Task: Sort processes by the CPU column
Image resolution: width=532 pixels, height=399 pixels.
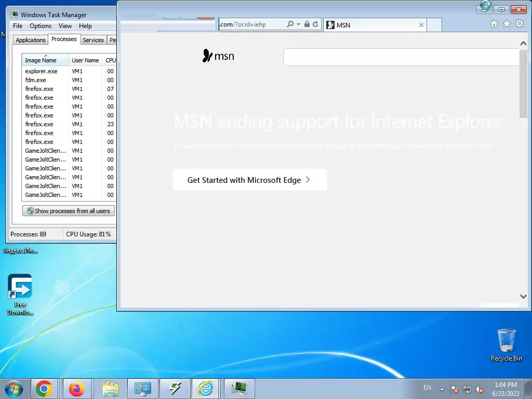Action: coord(110,60)
